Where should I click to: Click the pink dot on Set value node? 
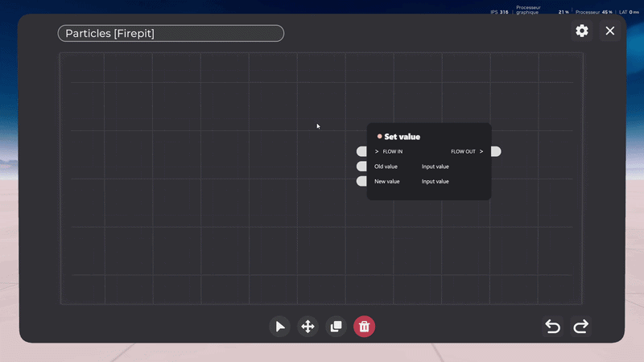pos(379,136)
